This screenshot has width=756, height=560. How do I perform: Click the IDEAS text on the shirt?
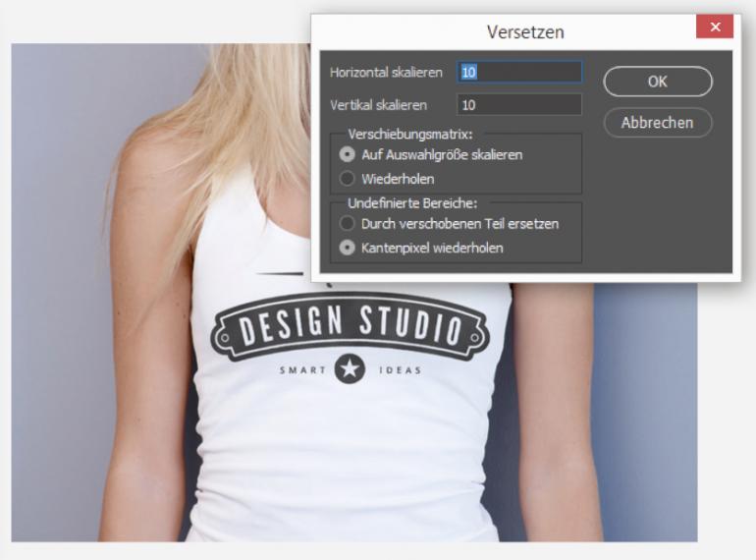(x=398, y=370)
